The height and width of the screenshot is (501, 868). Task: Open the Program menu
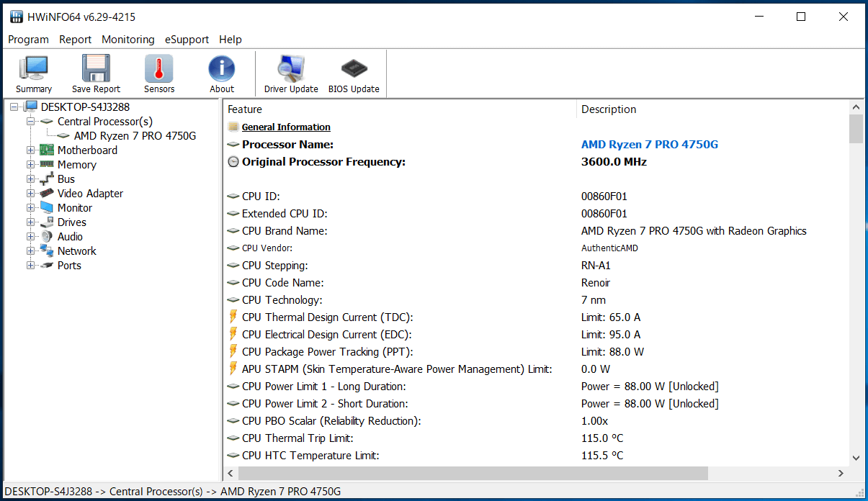pos(29,40)
